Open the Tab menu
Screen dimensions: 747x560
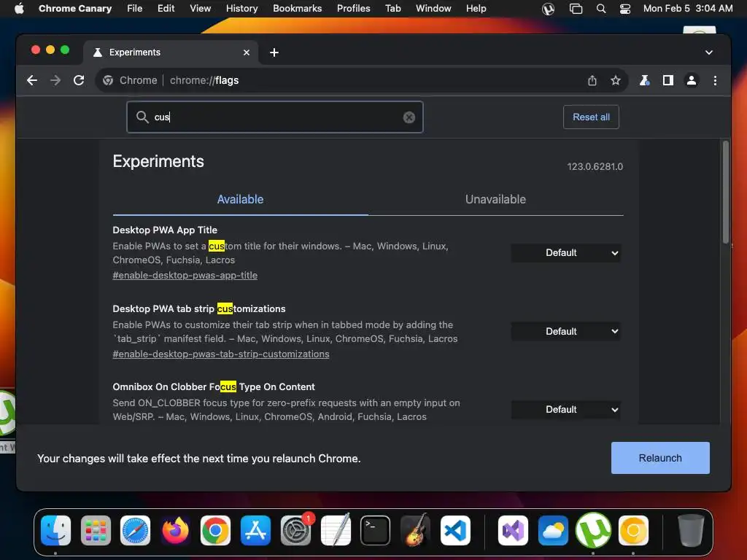[x=393, y=9]
